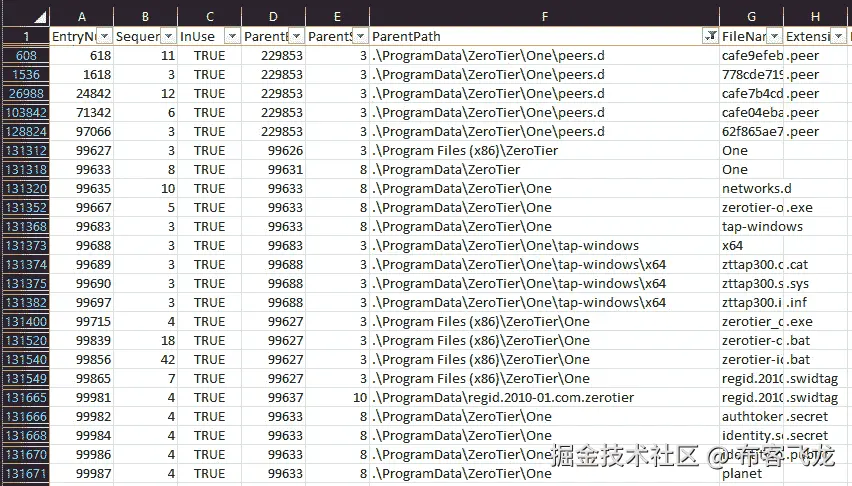Select row header 1536
Image resolution: width=852 pixels, height=486 pixels.
tap(26, 74)
